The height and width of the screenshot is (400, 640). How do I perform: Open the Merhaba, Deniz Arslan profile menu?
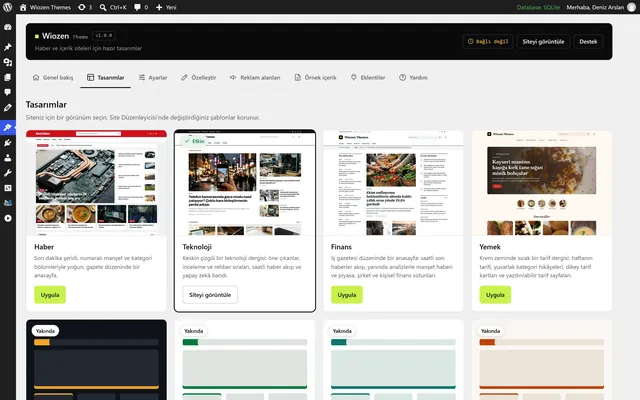[601, 7]
